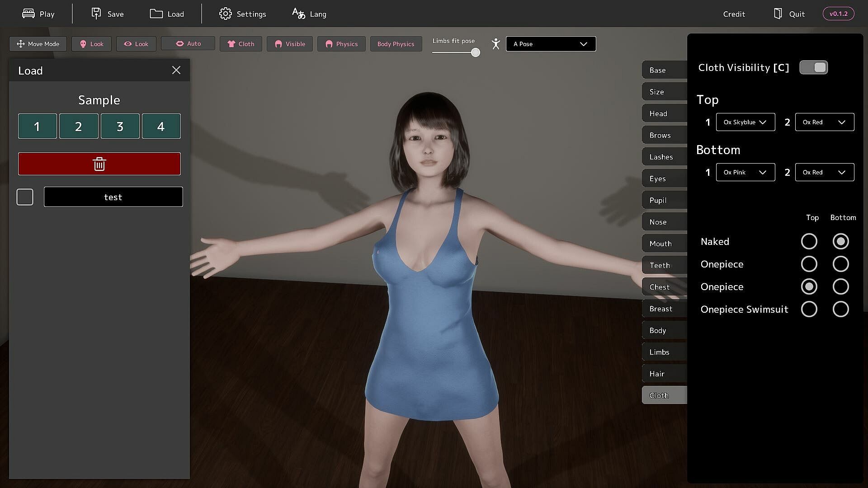Toggle the skull Look button
Screen dimensions: 868x488
click(x=91, y=44)
